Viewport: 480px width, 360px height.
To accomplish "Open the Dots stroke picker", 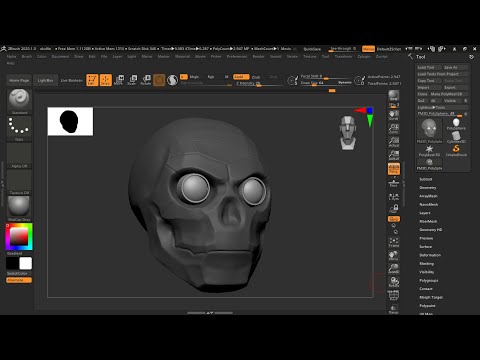I will coord(19,129).
